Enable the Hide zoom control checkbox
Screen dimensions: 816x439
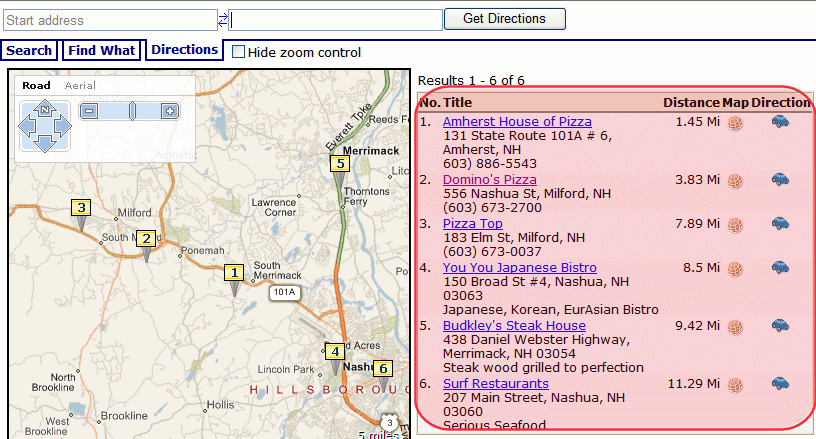238,51
